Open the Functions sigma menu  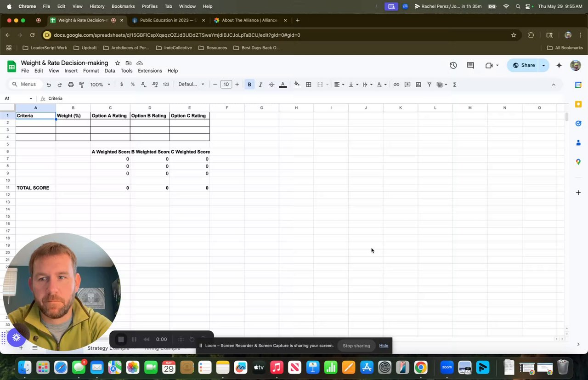tap(455, 85)
